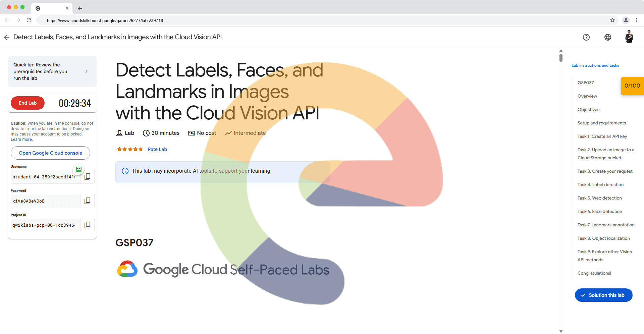This screenshot has height=334, width=644.
Task: Click the Username field
Action: (x=46, y=177)
